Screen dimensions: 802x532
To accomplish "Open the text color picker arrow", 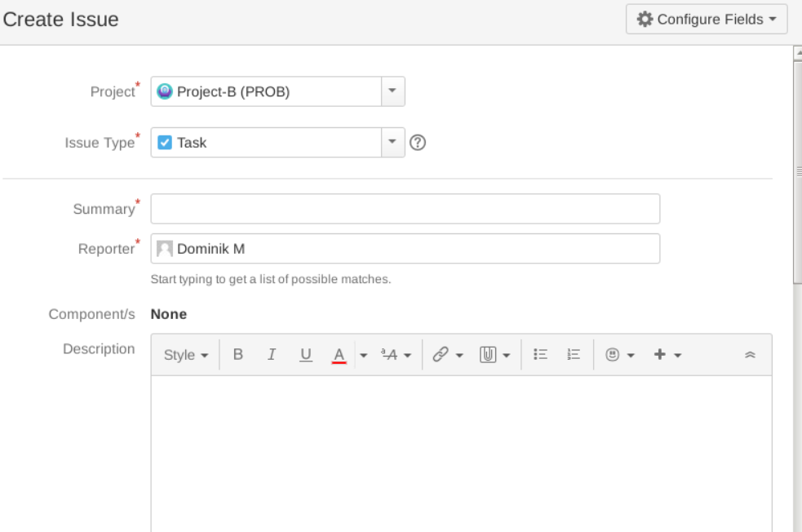I will [x=363, y=355].
